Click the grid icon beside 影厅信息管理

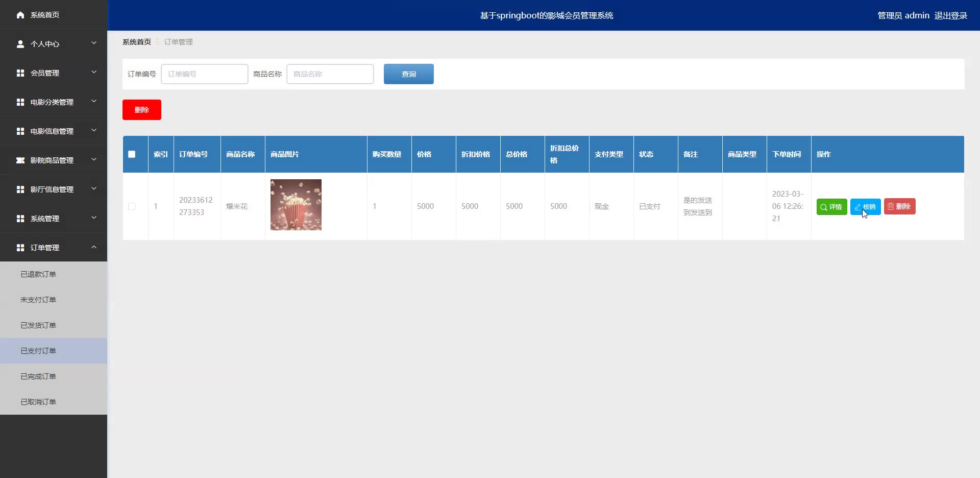click(20, 189)
